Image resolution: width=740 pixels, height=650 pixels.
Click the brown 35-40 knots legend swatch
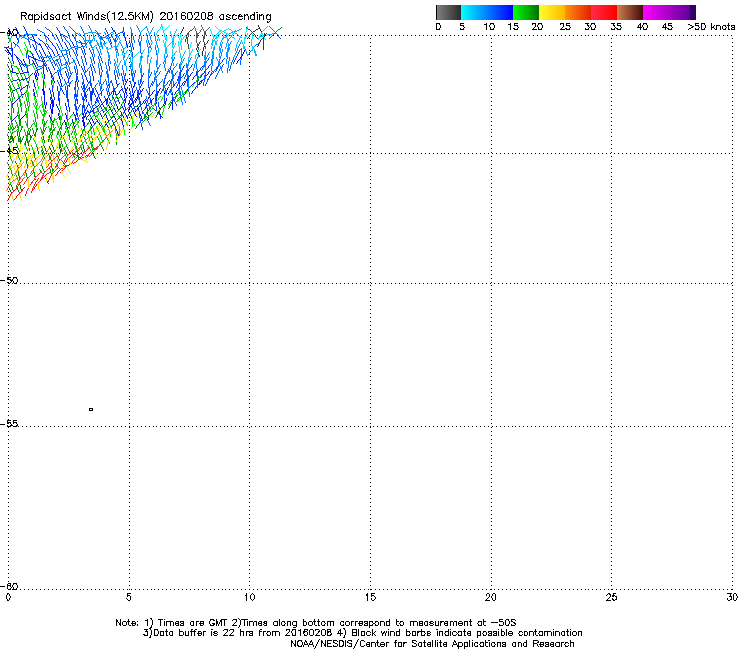pos(630,12)
